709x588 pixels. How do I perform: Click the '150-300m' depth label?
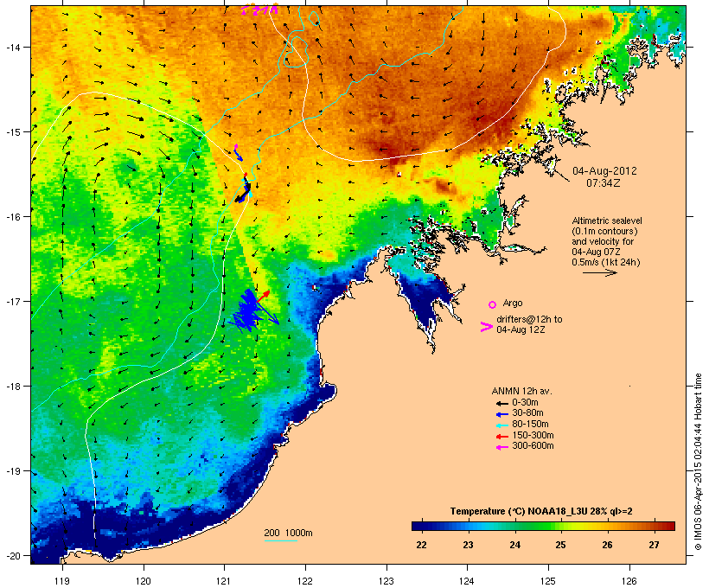point(533,435)
